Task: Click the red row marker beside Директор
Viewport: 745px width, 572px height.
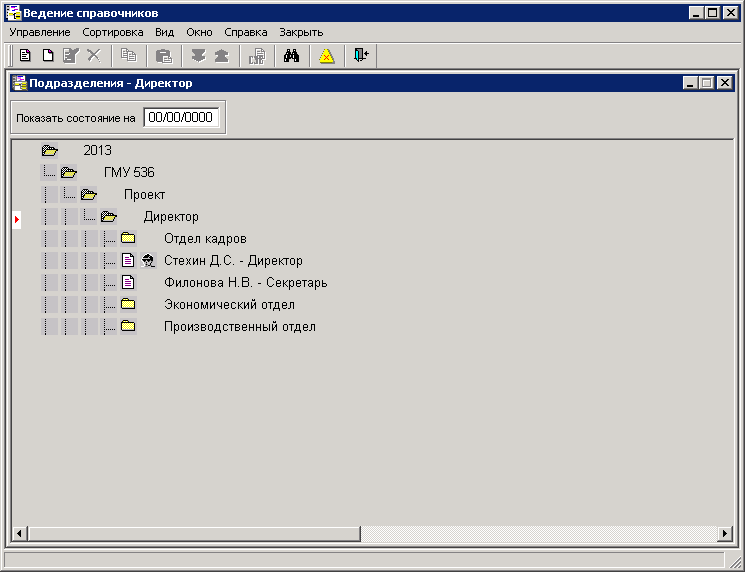Action: pos(17,219)
